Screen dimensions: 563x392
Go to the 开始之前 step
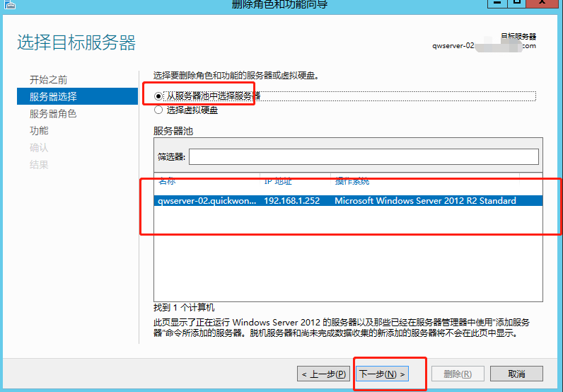click(49, 80)
